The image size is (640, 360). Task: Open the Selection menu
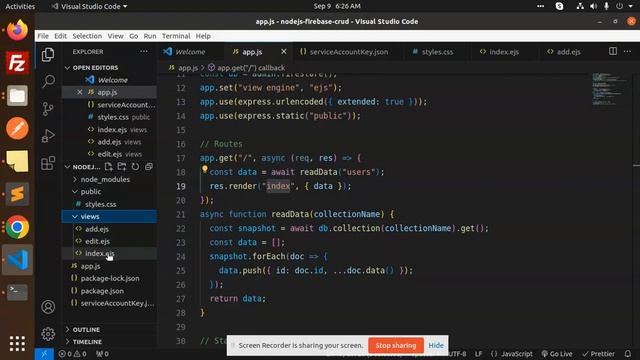87,36
